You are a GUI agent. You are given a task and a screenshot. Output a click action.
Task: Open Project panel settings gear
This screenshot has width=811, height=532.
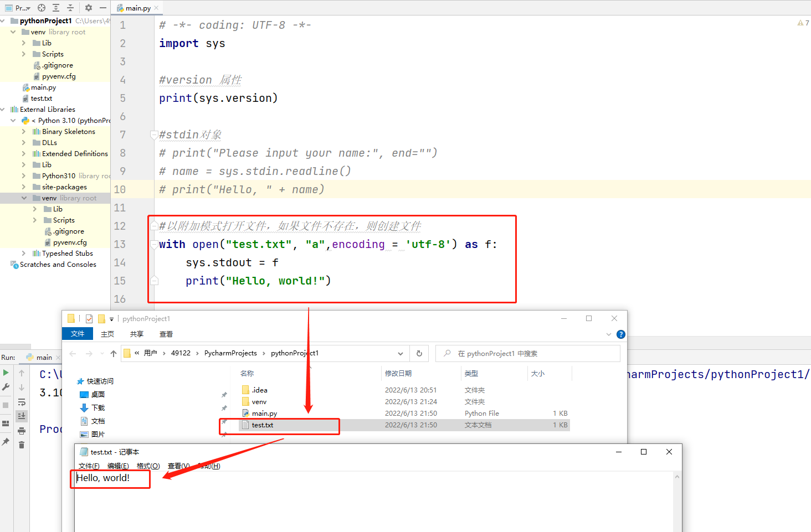[x=89, y=8]
